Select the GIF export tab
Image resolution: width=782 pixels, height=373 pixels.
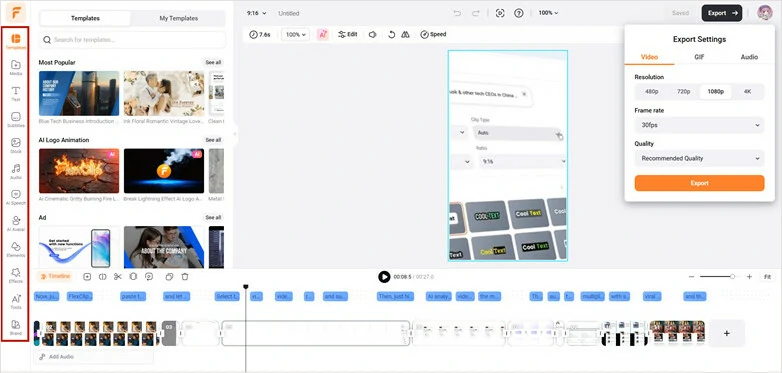pos(699,57)
